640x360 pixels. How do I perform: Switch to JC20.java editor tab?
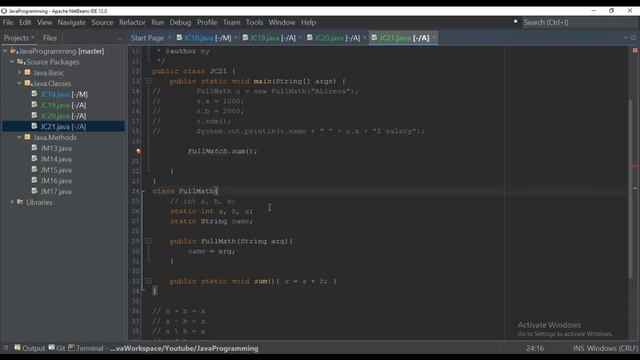tap(333, 38)
